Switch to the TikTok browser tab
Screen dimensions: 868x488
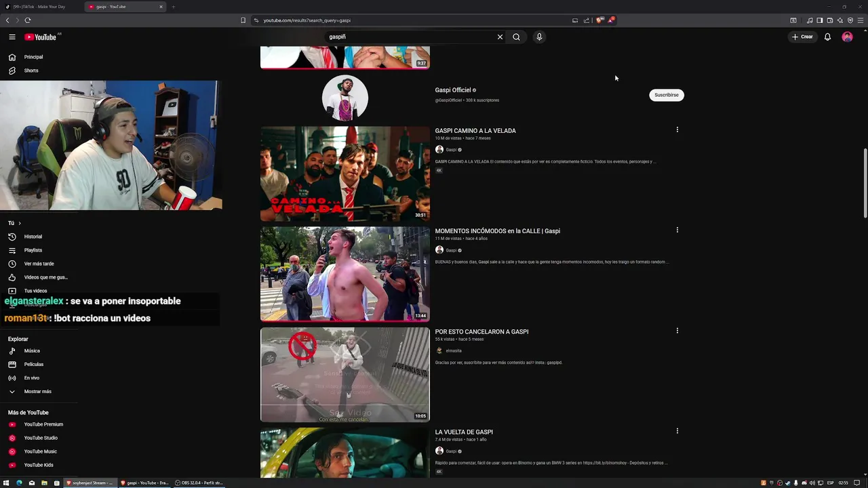(39, 7)
